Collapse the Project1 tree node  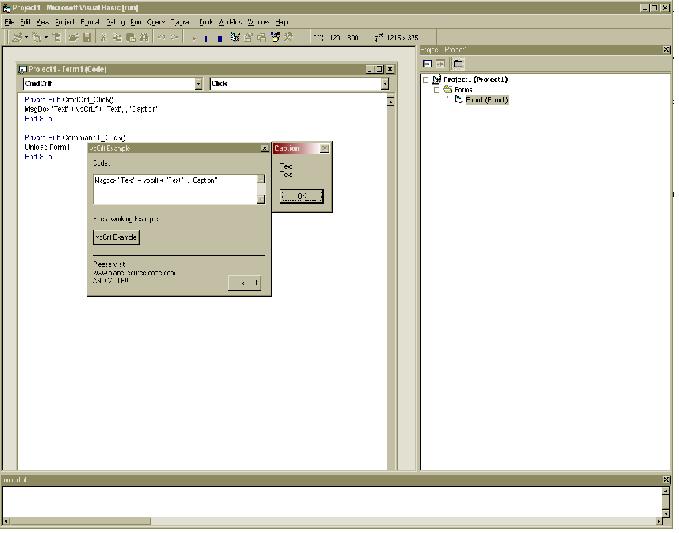(x=426, y=79)
